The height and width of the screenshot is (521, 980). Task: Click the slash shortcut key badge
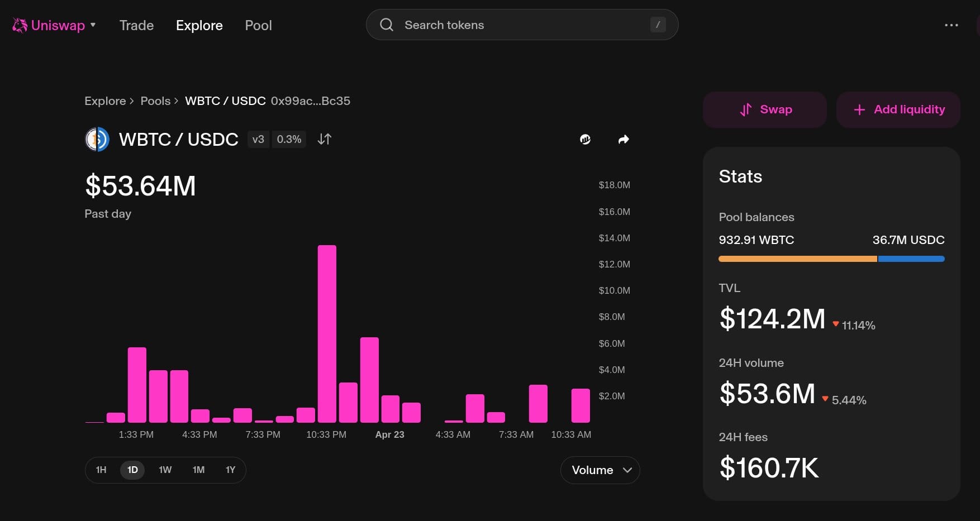(x=658, y=25)
